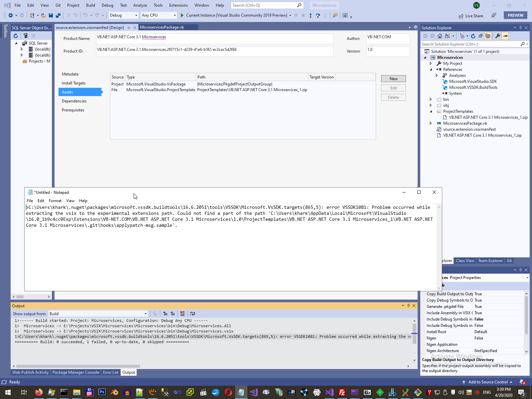Click the New asset button
The width and height of the screenshot is (532, 399).
coord(394,79)
